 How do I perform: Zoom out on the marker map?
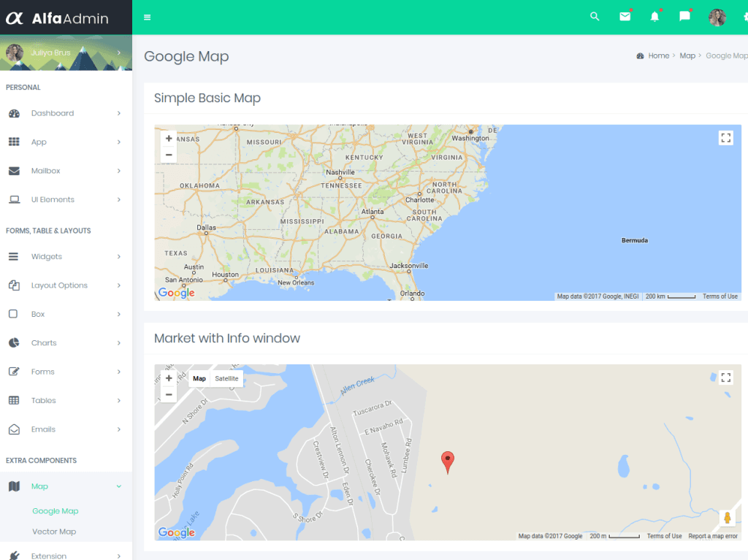(169, 395)
